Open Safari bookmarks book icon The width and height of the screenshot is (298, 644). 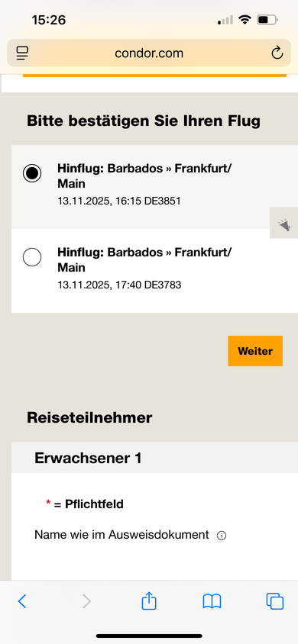tap(212, 601)
